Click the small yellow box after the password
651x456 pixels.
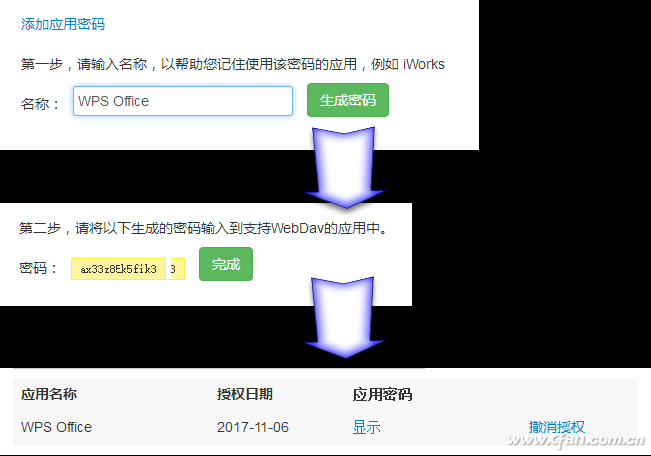click(176, 269)
